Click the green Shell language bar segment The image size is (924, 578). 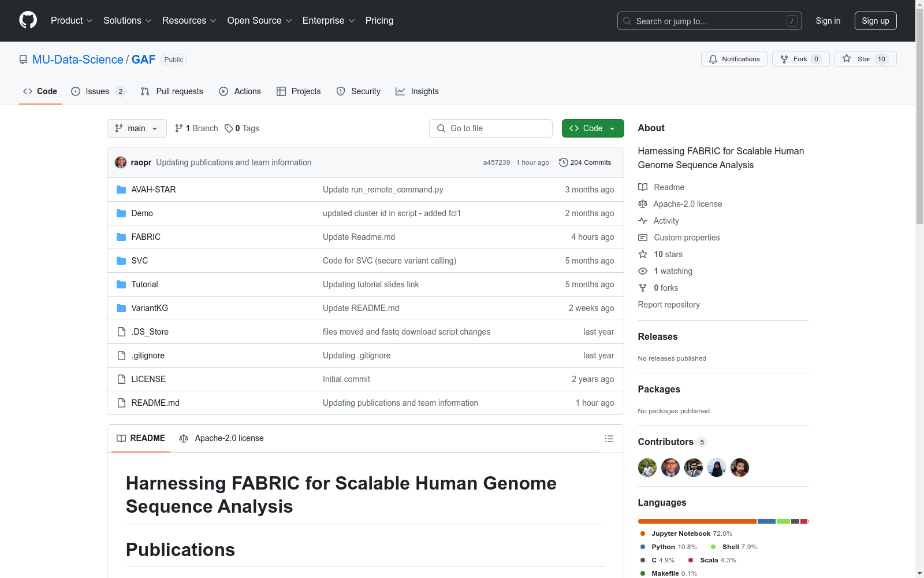point(783,521)
